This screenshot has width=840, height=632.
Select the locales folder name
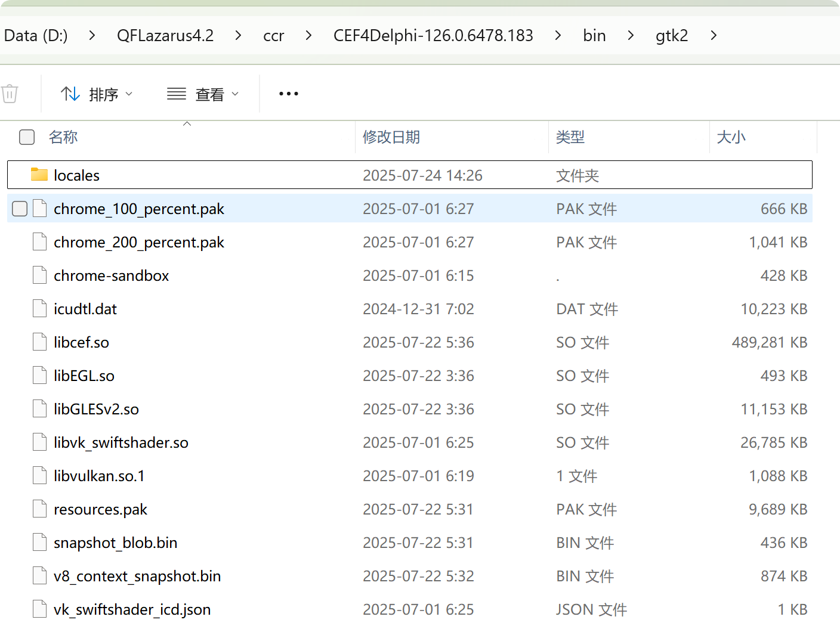tap(76, 175)
